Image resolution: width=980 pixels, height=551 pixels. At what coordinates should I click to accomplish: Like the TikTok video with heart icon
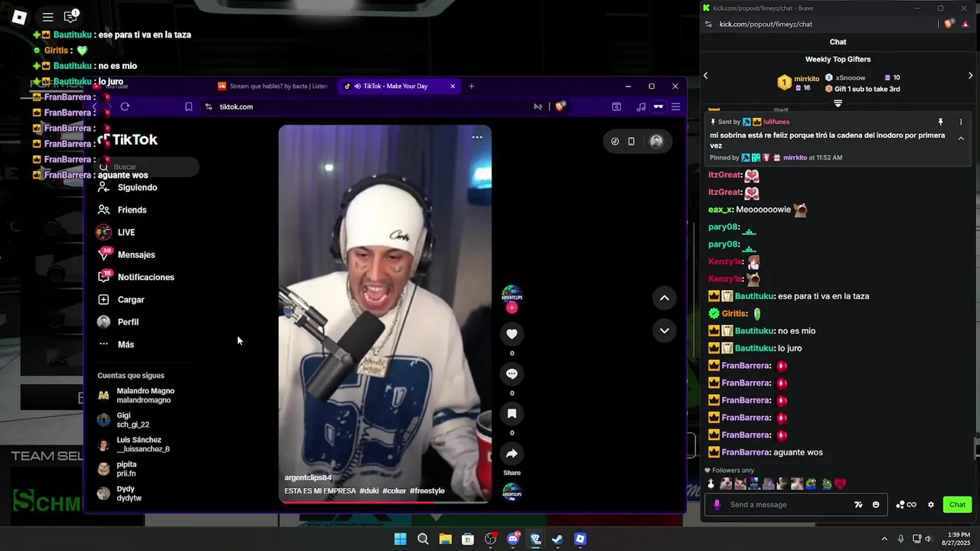point(511,334)
